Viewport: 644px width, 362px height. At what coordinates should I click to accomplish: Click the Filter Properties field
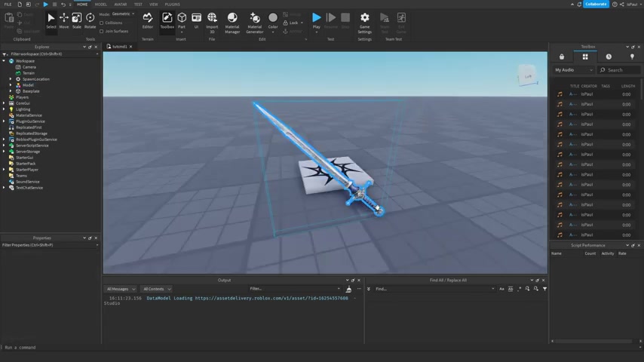[49, 245]
